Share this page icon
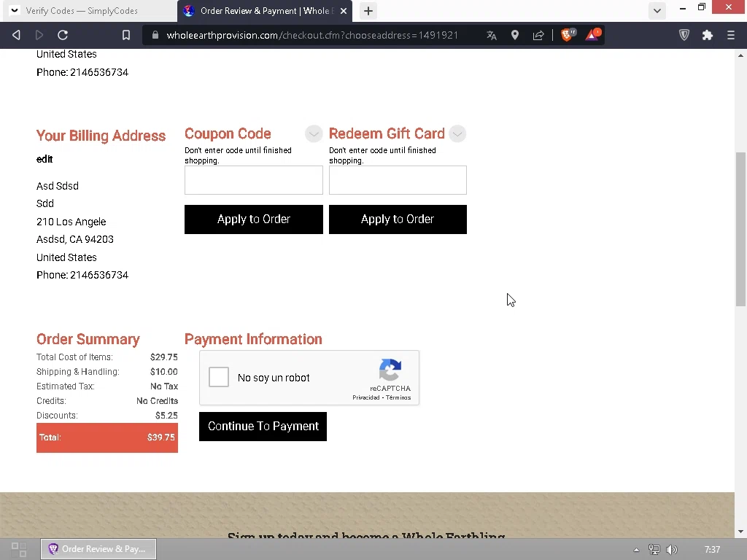 pyautogui.click(x=538, y=35)
